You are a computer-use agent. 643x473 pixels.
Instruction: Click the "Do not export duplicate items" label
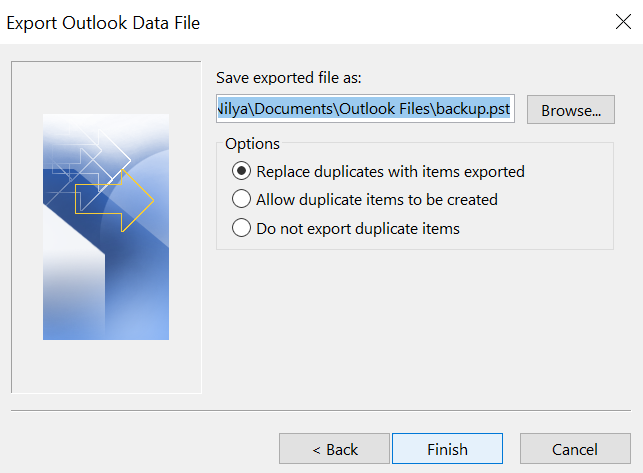(358, 229)
